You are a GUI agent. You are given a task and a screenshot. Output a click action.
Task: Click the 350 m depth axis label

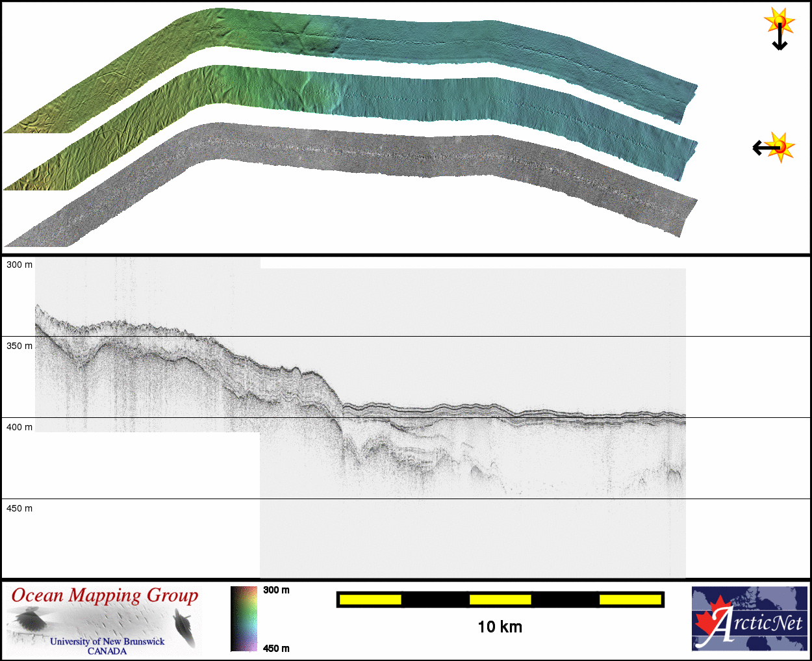19,346
